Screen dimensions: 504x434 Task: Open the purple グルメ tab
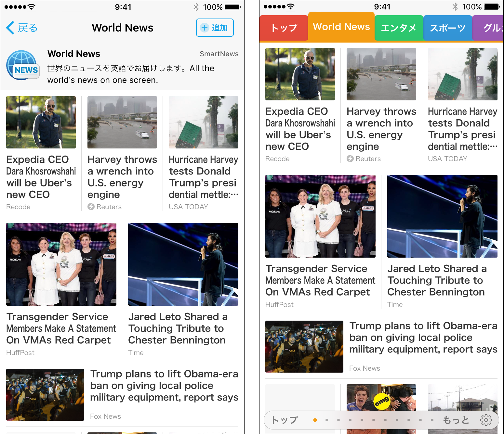point(488,28)
